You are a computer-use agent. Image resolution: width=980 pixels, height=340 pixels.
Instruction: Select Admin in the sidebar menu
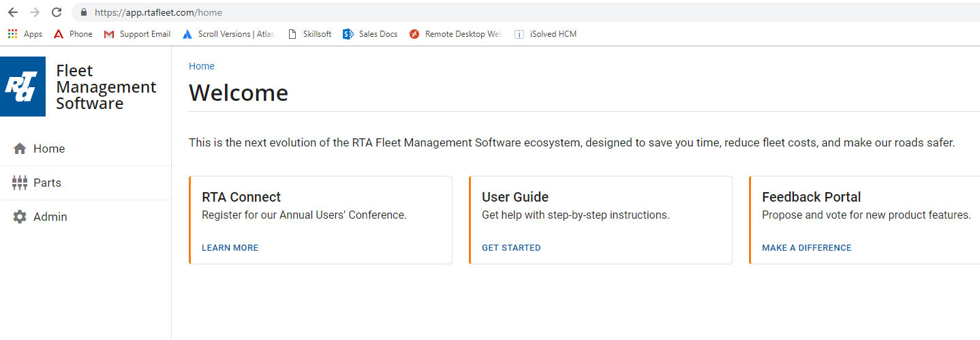click(50, 217)
